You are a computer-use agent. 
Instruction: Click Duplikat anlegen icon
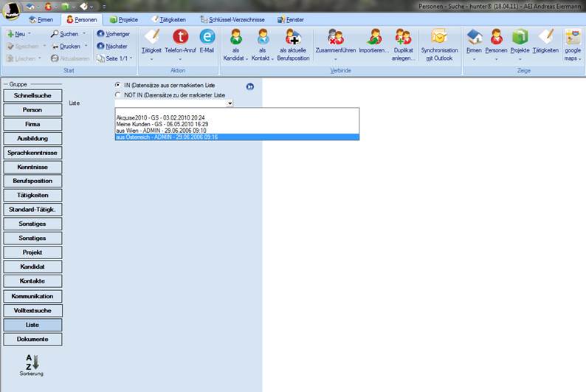click(x=403, y=38)
